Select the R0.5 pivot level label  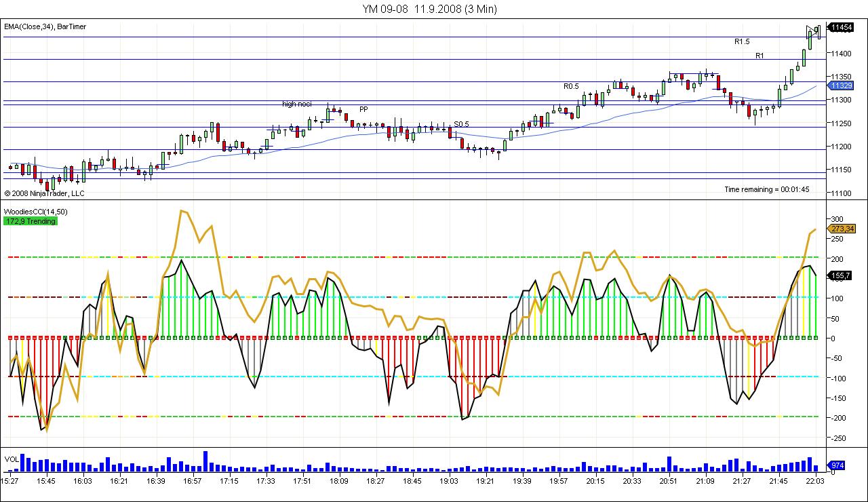click(571, 86)
